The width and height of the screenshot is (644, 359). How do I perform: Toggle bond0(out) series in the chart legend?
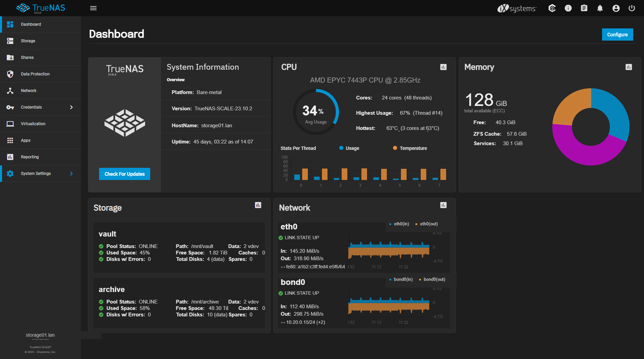point(432,279)
